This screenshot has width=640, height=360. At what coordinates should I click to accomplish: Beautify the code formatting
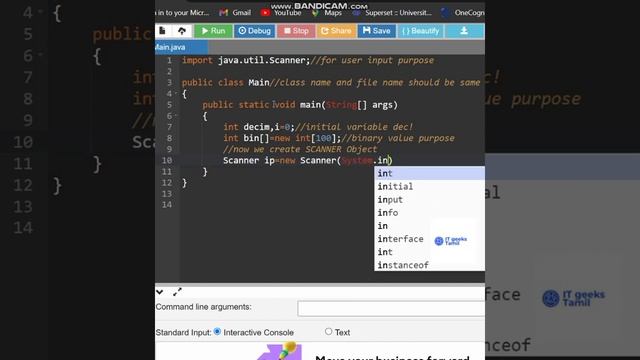click(420, 31)
